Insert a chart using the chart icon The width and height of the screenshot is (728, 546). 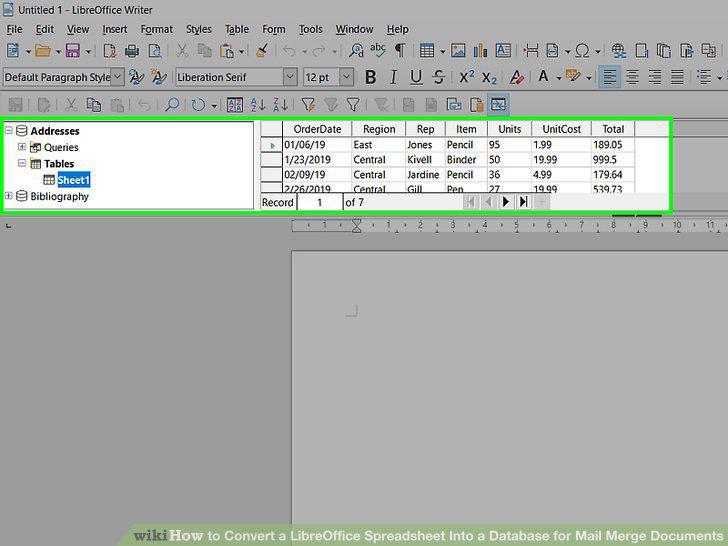(480, 51)
